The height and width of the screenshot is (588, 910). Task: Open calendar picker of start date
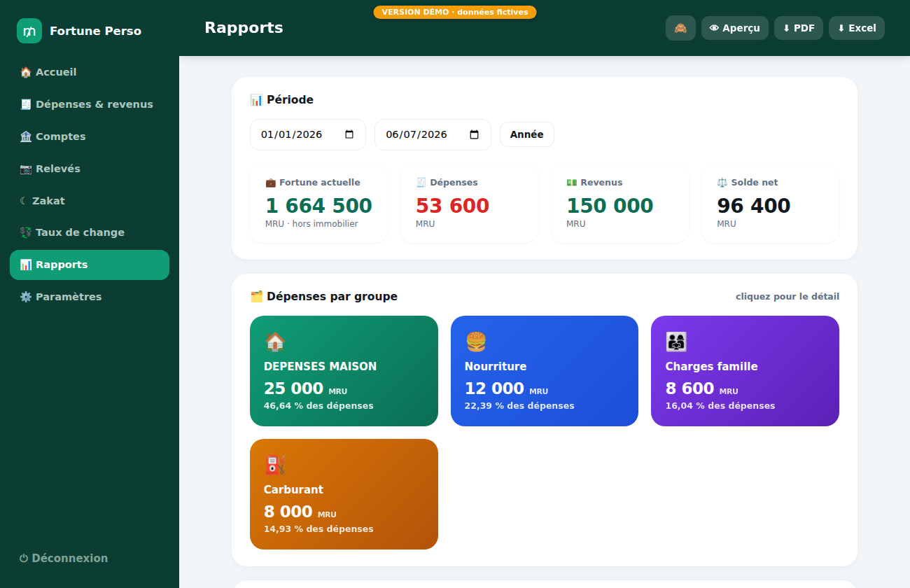[350, 134]
